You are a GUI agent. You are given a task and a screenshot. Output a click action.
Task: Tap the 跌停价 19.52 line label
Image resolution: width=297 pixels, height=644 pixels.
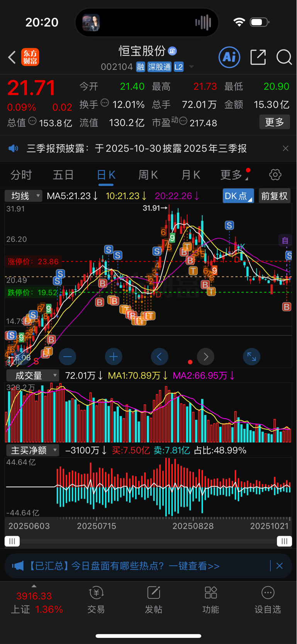[32, 293]
